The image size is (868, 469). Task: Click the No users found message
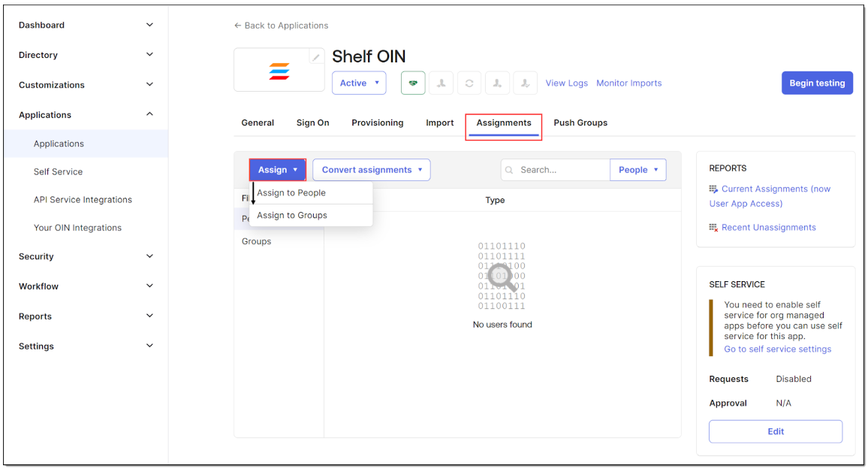click(x=502, y=325)
